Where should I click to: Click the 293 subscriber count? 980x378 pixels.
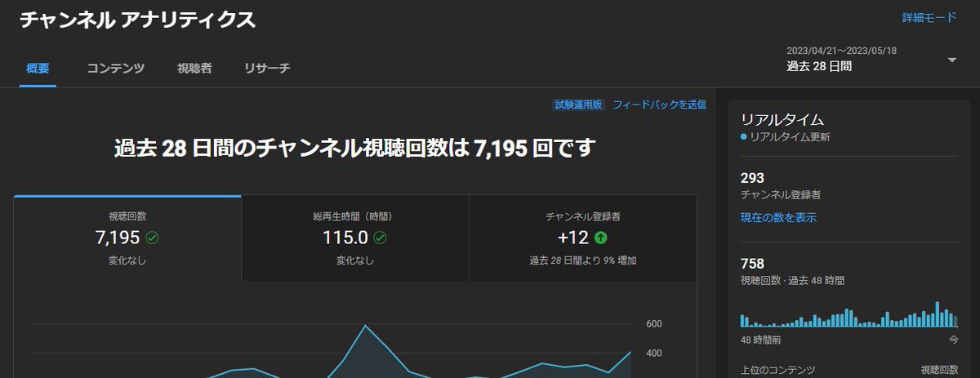pos(751,178)
